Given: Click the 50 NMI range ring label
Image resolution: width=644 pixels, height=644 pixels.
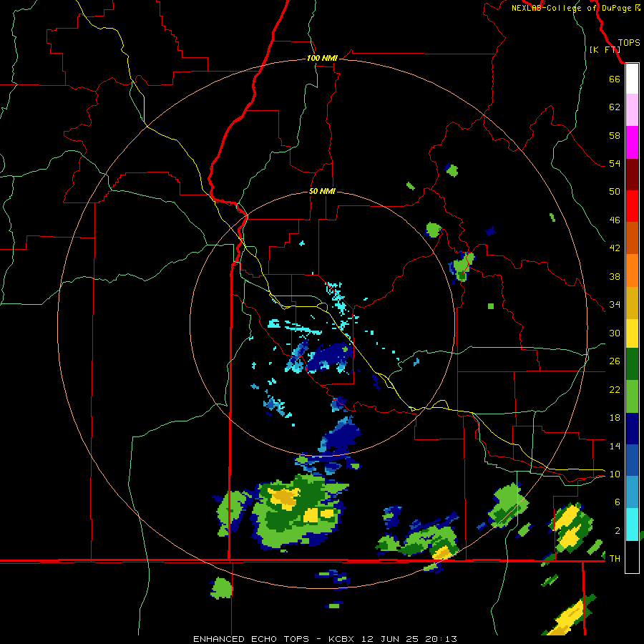Looking at the screenshot, I should tap(322, 191).
